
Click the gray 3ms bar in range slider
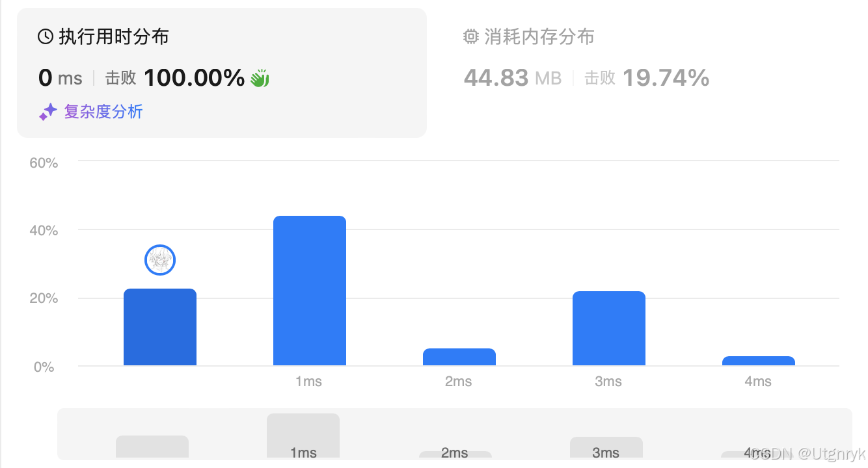click(x=606, y=447)
